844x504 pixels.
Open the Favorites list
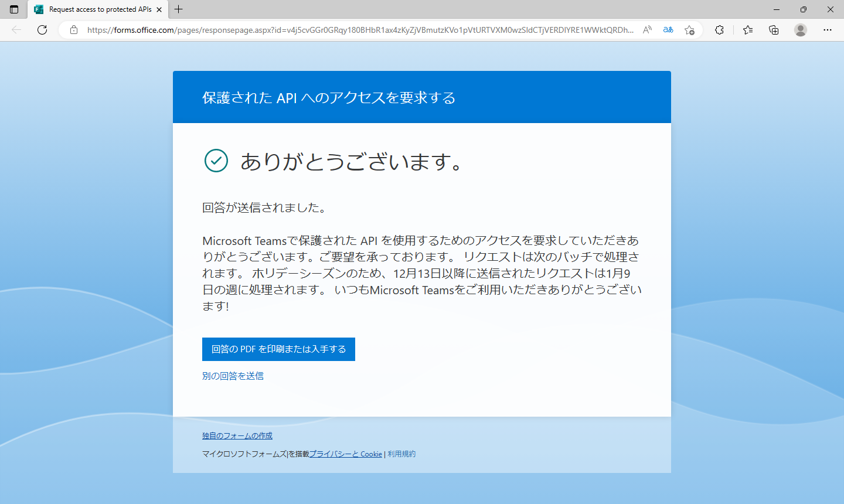coord(748,30)
